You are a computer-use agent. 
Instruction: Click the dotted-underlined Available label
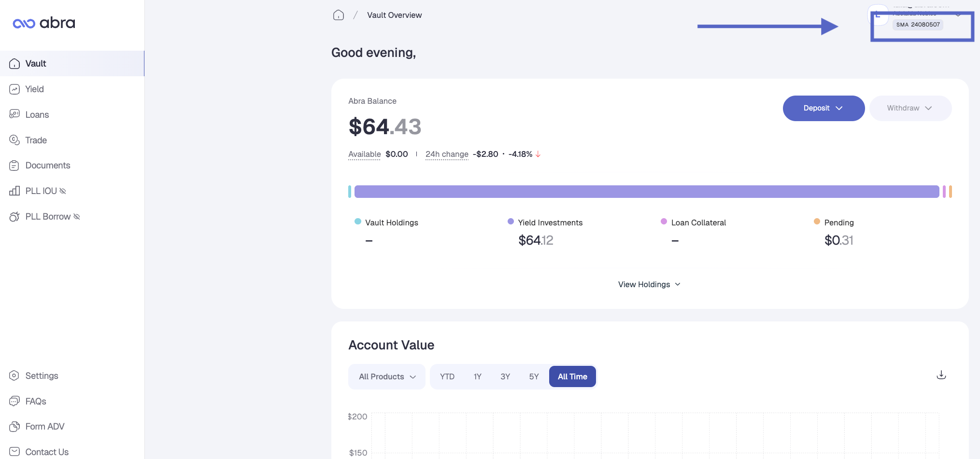pyautogui.click(x=365, y=154)
